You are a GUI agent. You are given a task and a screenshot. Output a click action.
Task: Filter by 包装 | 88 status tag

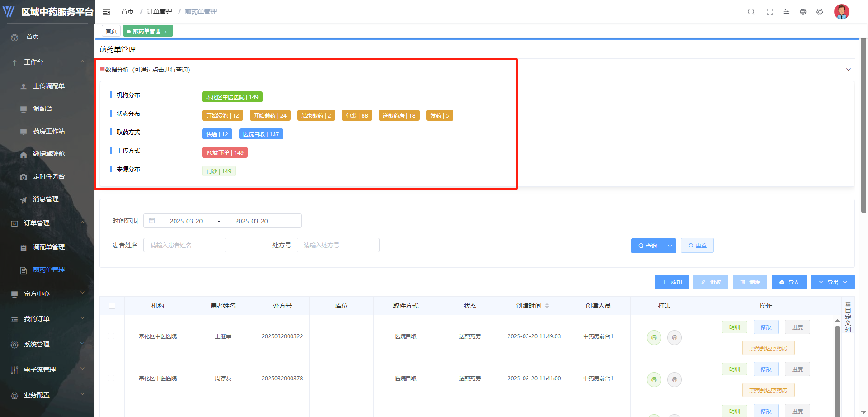(x=357, y=115)
